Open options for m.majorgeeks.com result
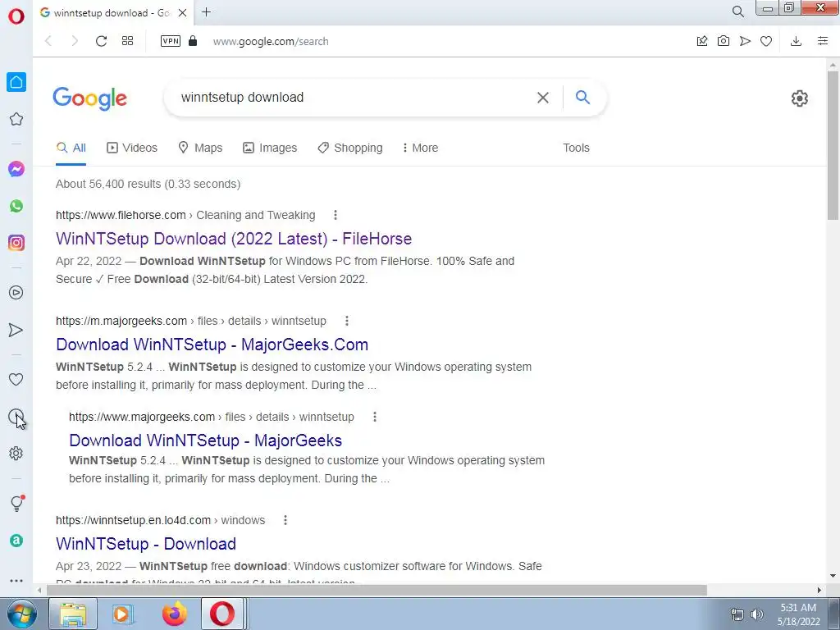The height and width of the screenshot is (630, 840). click(347, 321)
